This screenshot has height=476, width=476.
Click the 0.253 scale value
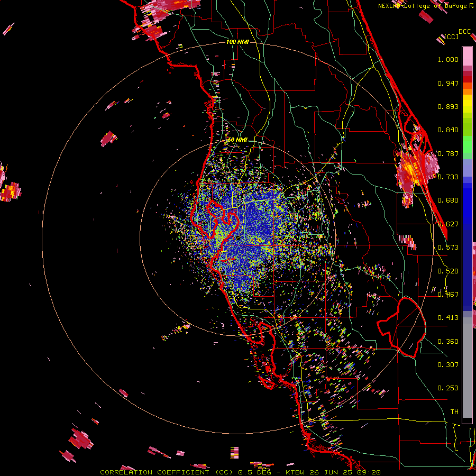pyautogui.click(x=448, y=388)
